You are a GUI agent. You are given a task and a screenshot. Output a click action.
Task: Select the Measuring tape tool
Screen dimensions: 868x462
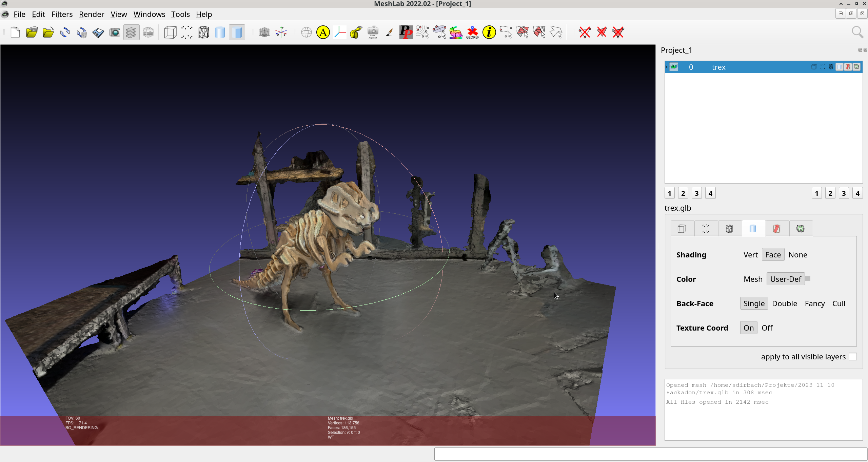click(356, 33)
